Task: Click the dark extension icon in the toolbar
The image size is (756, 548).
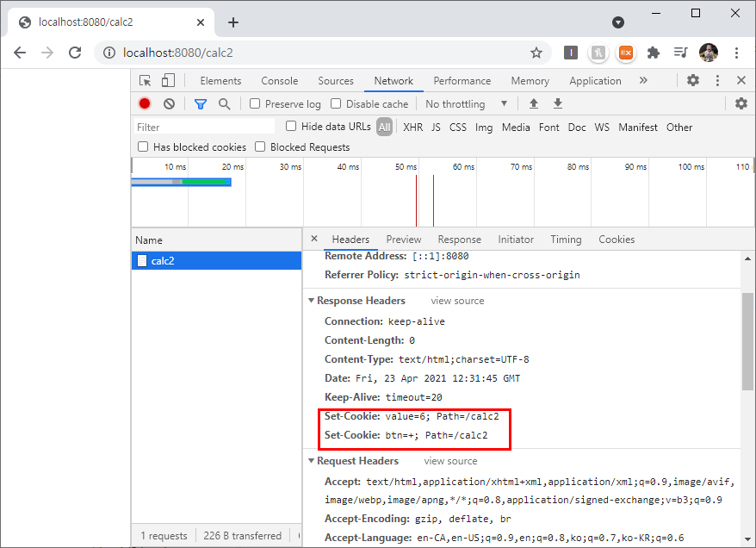Action: tap(571, 53)
